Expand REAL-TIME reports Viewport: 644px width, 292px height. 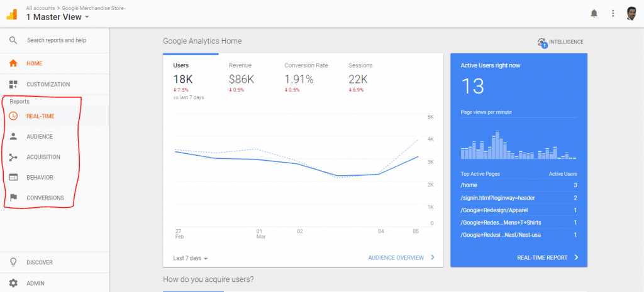(40, 116)
